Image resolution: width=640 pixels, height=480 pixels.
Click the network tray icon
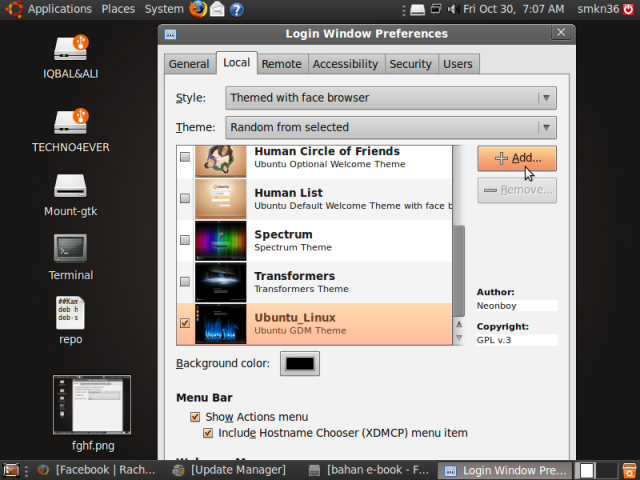tap(436, 9)
